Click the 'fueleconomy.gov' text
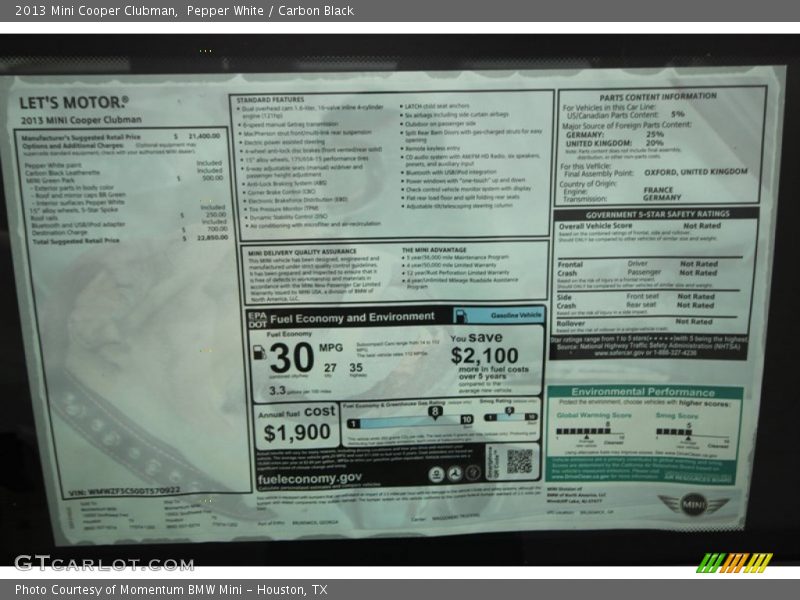The image size is (800, 600). [x=310, y=479]
